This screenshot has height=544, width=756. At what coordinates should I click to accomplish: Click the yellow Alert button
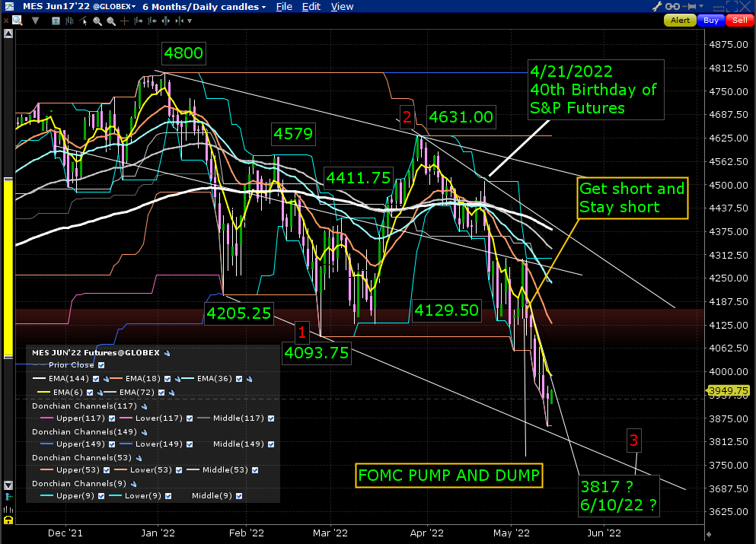[680, 21]
